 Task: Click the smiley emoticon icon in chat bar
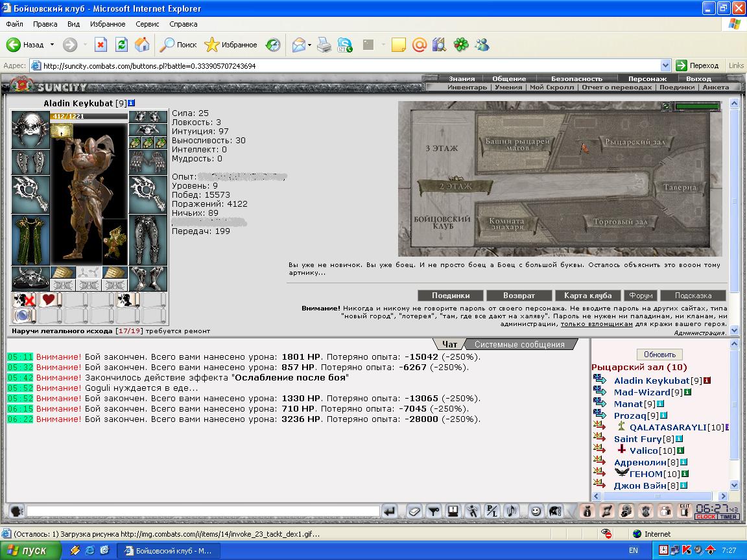pos(536,511)
